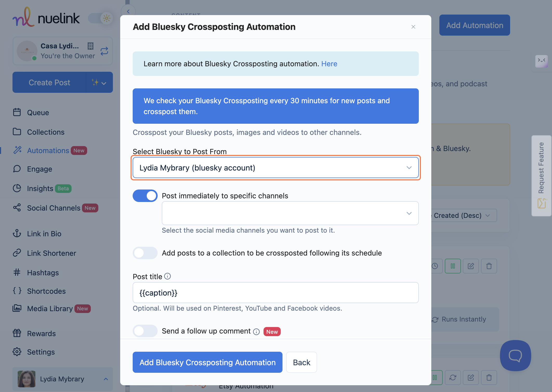The width and height of the screenshot is (552, 392).
Task: Open Queue in the sidebar
Action: [x=38, y=113]
